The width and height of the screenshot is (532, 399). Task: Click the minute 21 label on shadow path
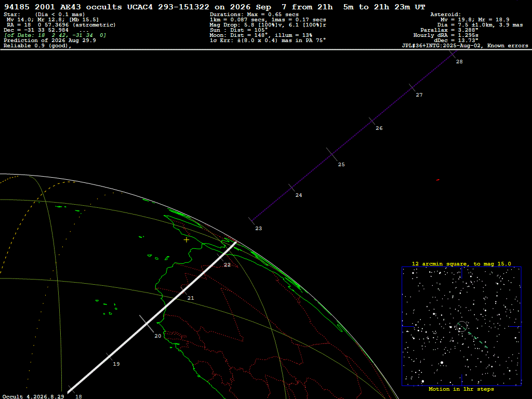pos(191,298)
